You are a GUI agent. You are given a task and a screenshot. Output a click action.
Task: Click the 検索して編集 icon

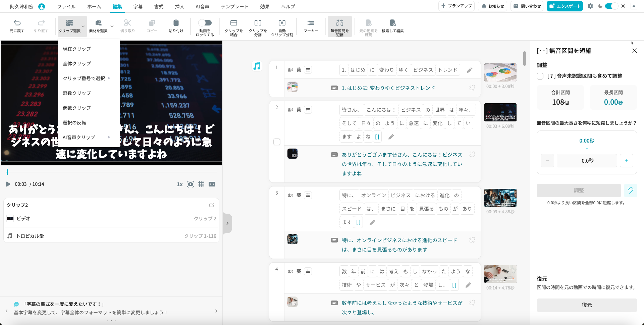pyautogui.click(x=393, y=23)
